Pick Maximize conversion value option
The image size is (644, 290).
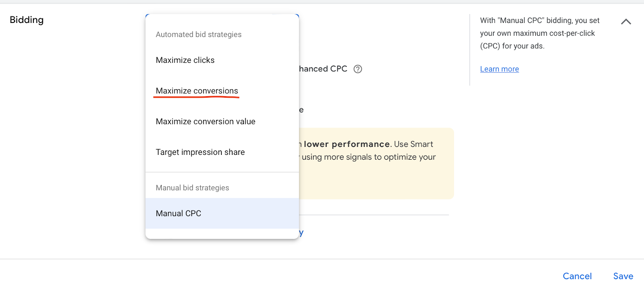205,121
